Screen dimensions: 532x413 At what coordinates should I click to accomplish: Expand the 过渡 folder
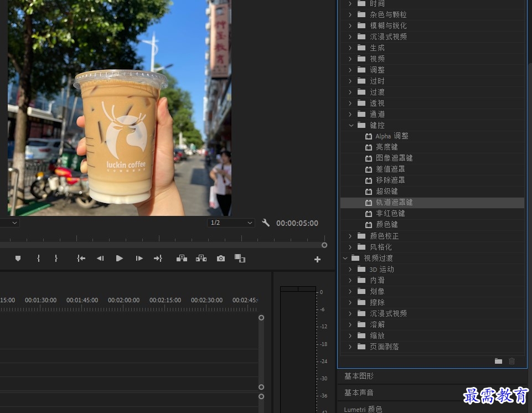[x=350, y=92]
